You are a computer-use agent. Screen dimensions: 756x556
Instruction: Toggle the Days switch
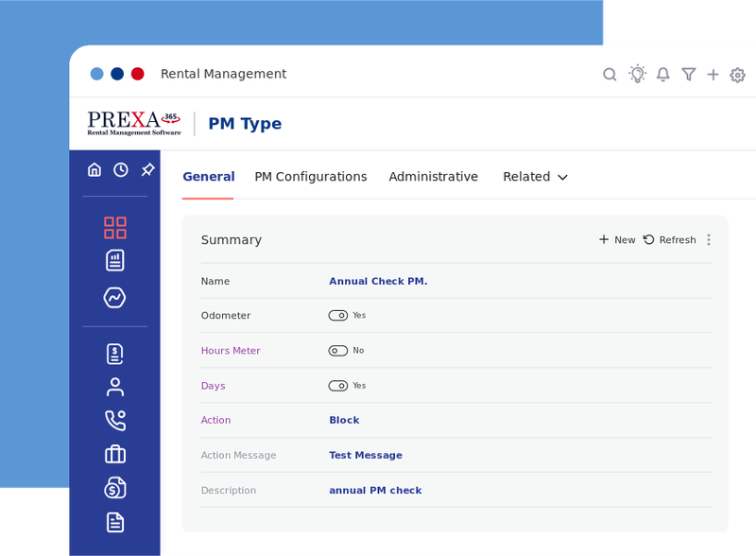pyautogui.click(x=339, y=386)
